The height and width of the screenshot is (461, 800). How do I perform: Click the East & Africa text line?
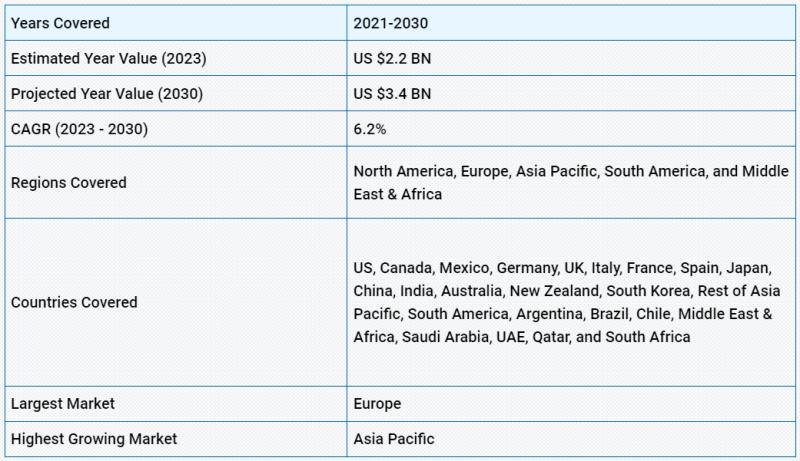[x=397, y=194]
